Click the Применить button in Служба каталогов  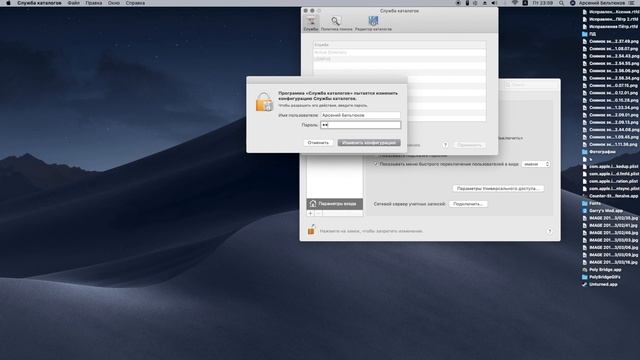pyautogui.click(x=470, y=145)
